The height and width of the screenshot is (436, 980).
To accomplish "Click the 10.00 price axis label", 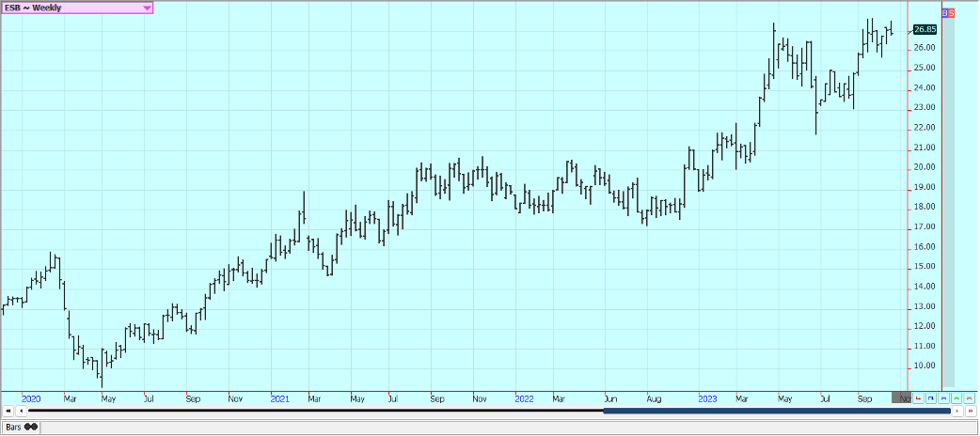I will tap(924, 366).
